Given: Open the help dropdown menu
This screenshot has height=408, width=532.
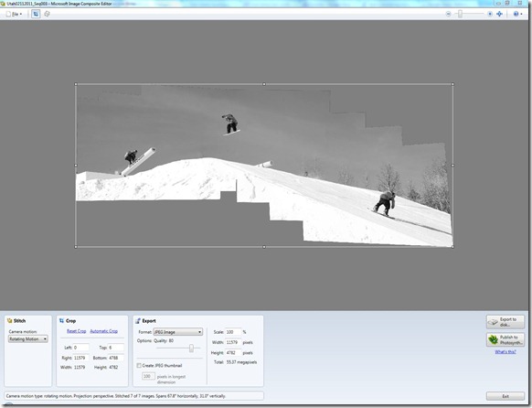Looking at the screenshot, I should [517, 14].
